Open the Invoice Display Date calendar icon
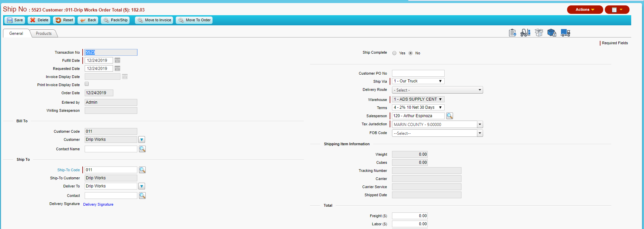Viewport: 644px width, 229px height. click(125, 77)
